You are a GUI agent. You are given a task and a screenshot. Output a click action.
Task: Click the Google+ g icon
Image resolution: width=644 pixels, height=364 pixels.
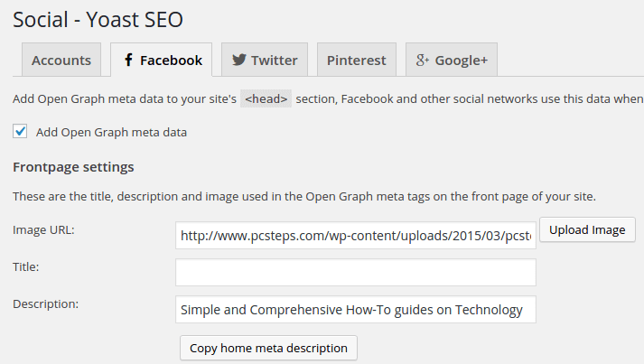pos(422,61)
